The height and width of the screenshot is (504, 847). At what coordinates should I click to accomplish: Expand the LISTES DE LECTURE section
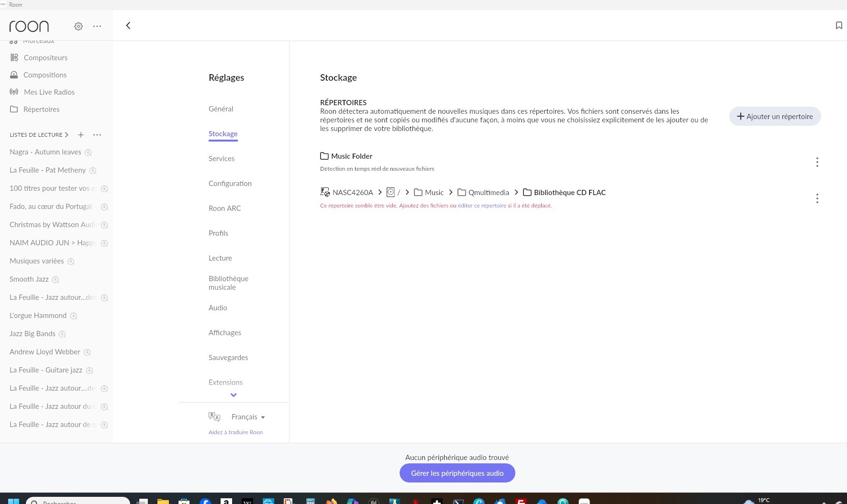pos(39,135)
